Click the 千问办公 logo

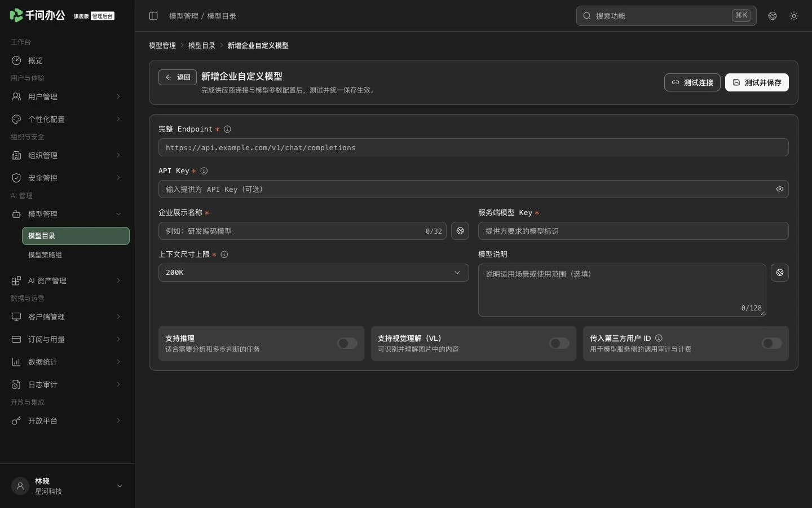point(37,15)
